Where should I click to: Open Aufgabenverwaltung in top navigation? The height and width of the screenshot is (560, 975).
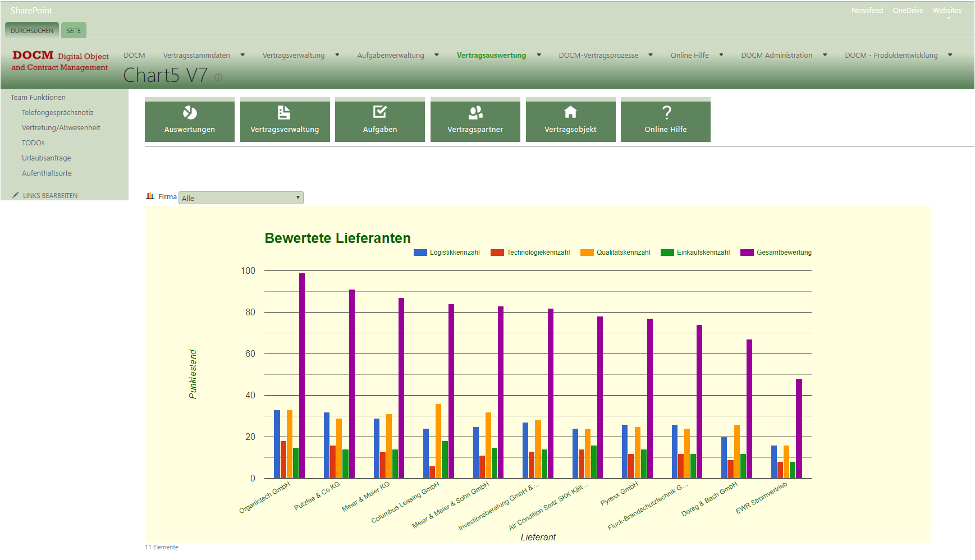[391, 55]
